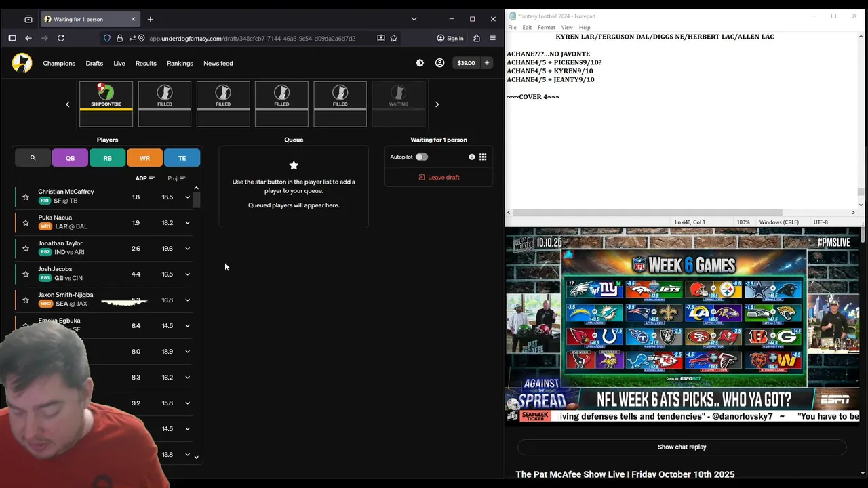Go to next drafters with right arrow
This screenshot has width=868, height=488.
(437, 104)
